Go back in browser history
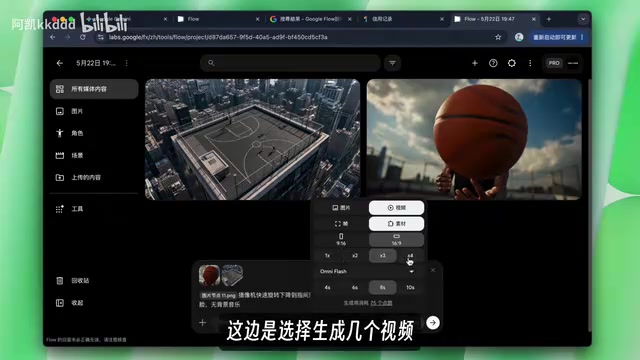Screen dimensions: 640x360 53,37
